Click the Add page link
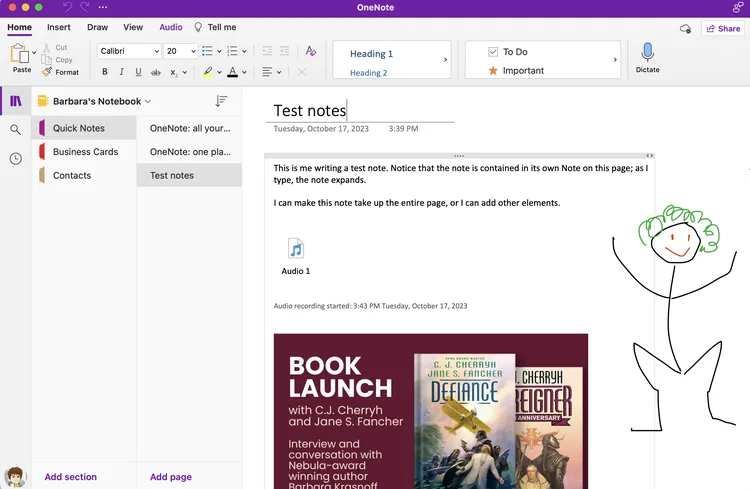Viewport: 750px width, 489px height. (171, 477)
